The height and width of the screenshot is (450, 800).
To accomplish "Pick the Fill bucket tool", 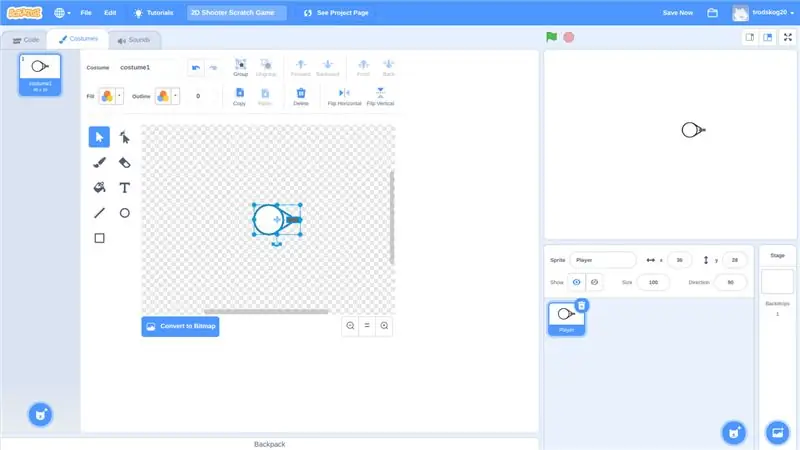I will coord(99,188).
